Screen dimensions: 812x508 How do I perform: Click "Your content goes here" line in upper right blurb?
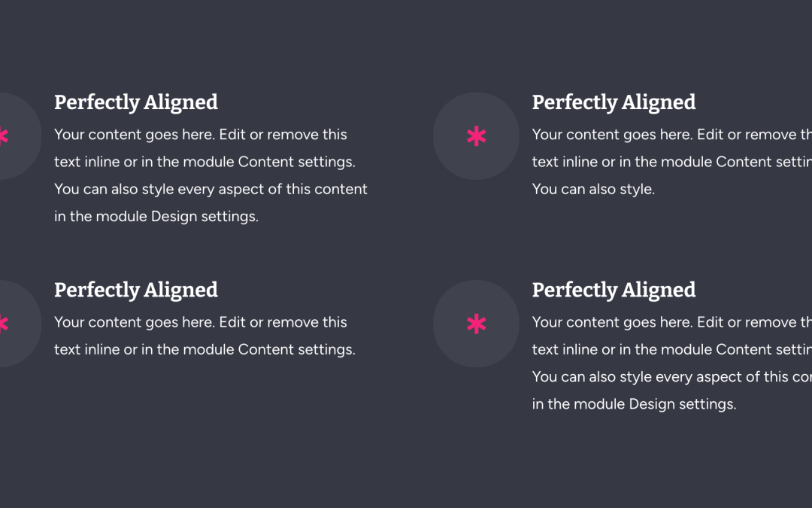(672, 135)
